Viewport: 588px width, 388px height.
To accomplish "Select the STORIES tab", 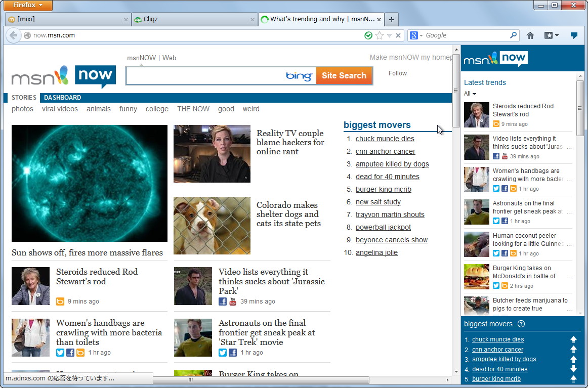I will click(24, 98).
